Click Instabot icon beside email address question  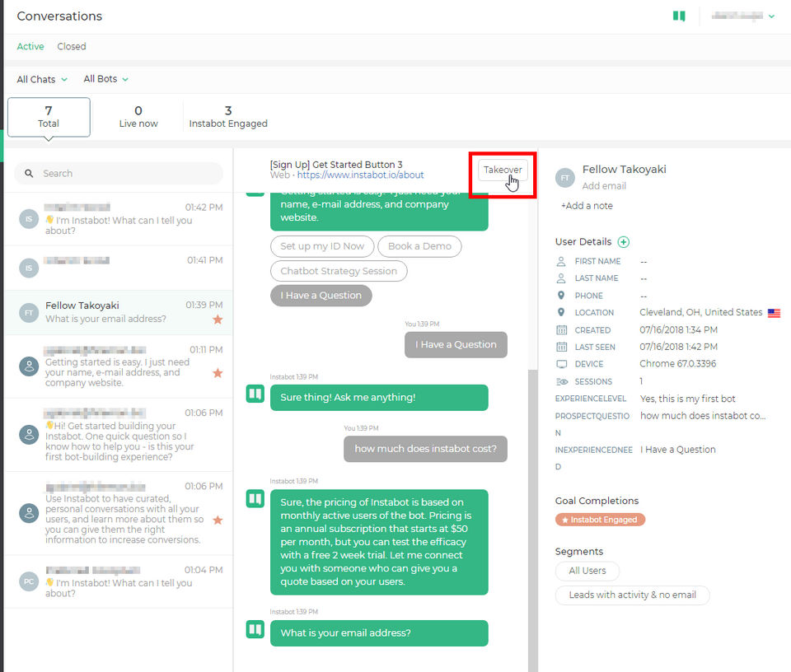click(x=255, y=629)
